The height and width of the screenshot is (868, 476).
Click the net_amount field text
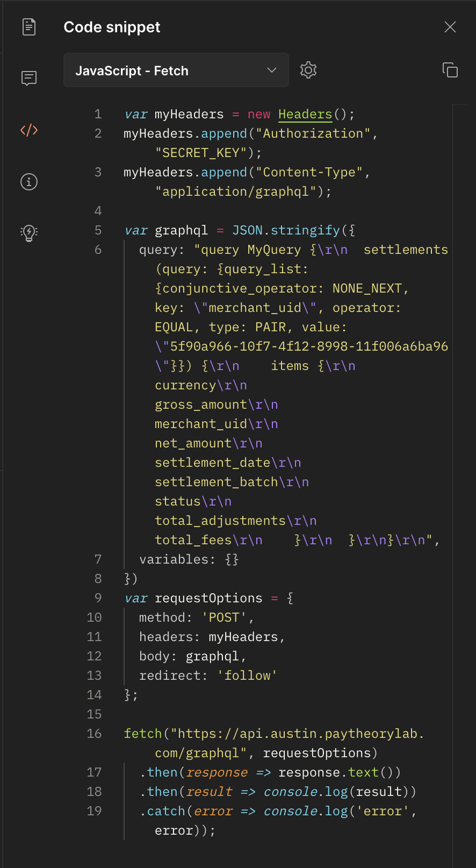coord(193,443)
